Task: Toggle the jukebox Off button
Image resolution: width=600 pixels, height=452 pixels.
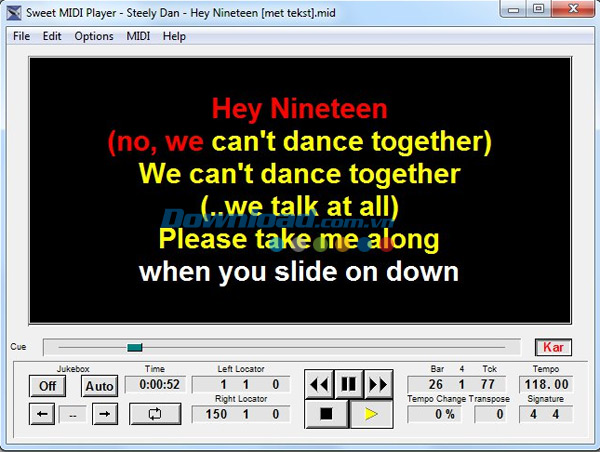Action: point(47,385)
